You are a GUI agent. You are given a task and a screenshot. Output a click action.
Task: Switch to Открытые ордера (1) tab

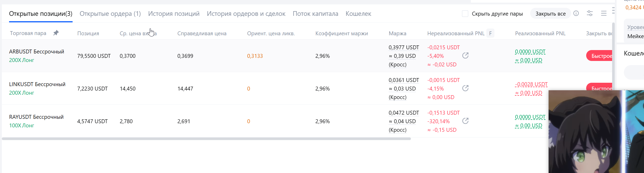coord(110,14)
